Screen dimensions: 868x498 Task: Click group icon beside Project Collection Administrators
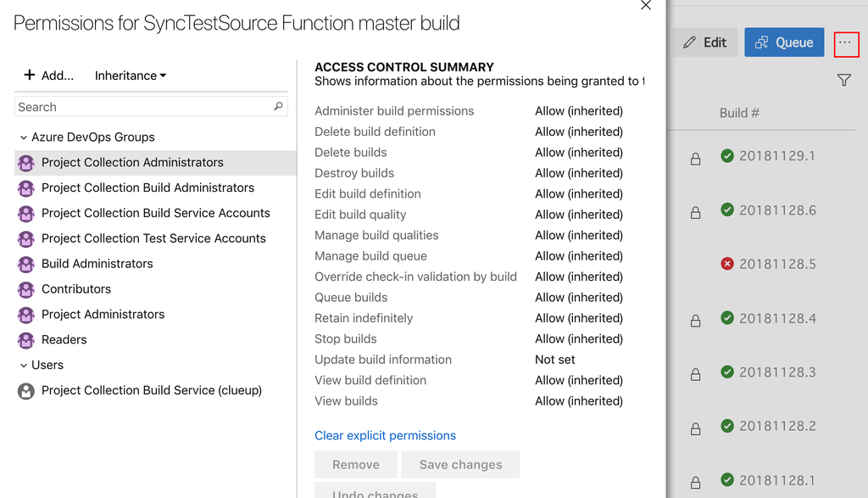(x=26, y=164)
